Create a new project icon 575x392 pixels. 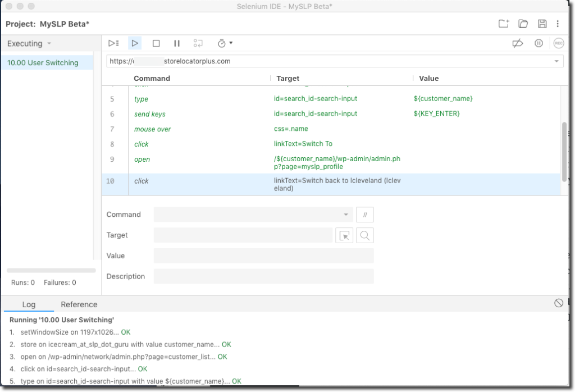(504, 24)
